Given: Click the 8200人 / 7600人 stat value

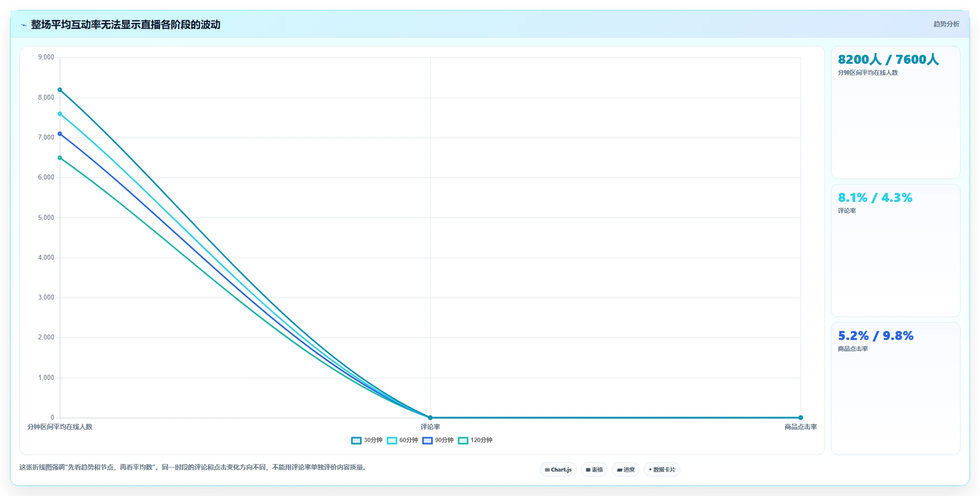Looking at the screenshot, I should click(x=888, y=60).
